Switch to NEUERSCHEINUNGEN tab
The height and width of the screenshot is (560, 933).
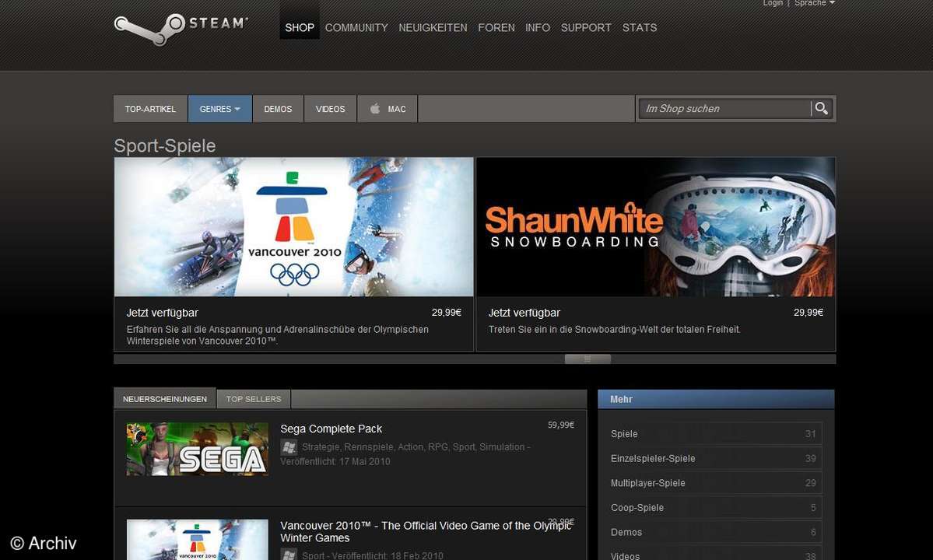(x=165, y=399)
